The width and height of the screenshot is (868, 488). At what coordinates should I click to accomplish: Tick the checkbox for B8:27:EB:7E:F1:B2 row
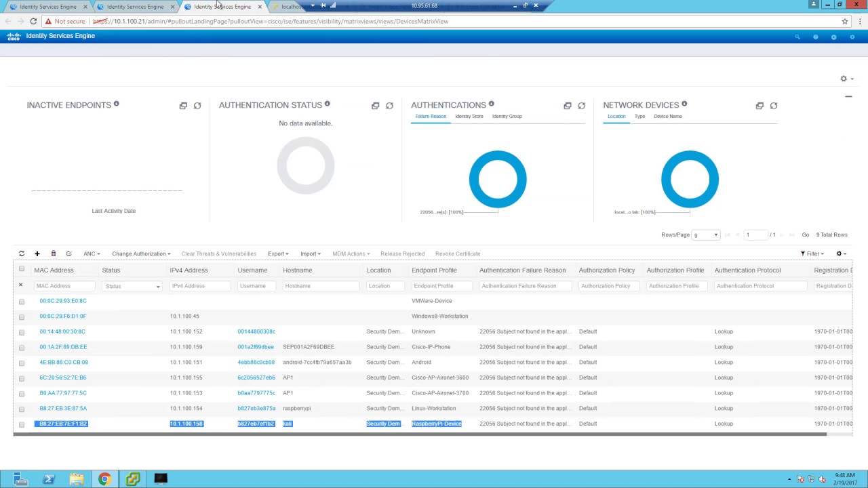pos(22,424)
